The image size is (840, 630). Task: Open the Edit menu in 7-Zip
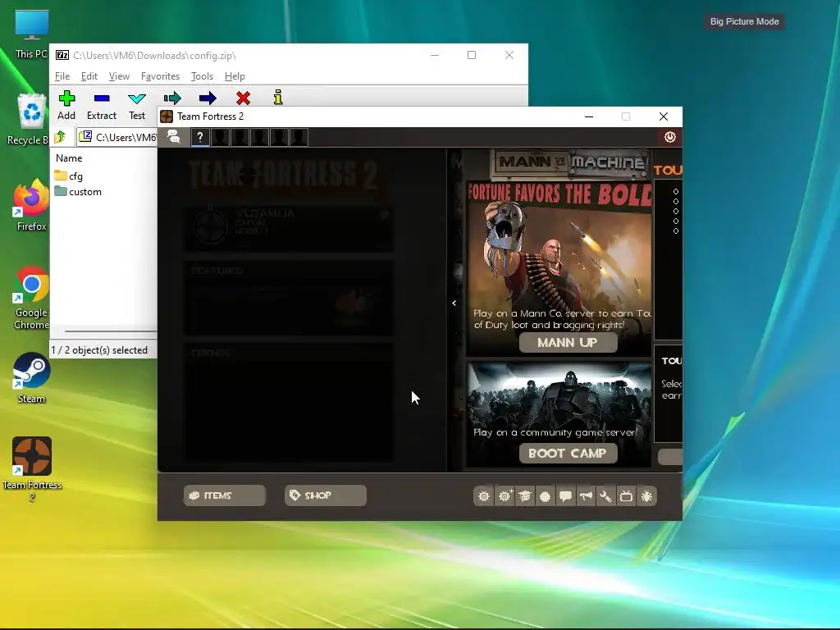pos(89,76)
